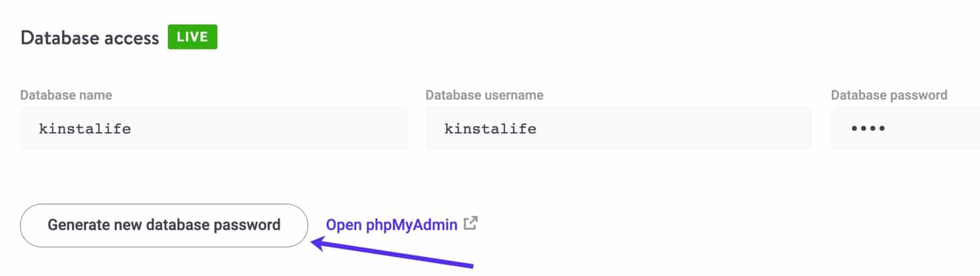Click kinstalife text under Database name
Image resolution: width=980 pixels, height=276 pixels.
[x=85, y=129]
